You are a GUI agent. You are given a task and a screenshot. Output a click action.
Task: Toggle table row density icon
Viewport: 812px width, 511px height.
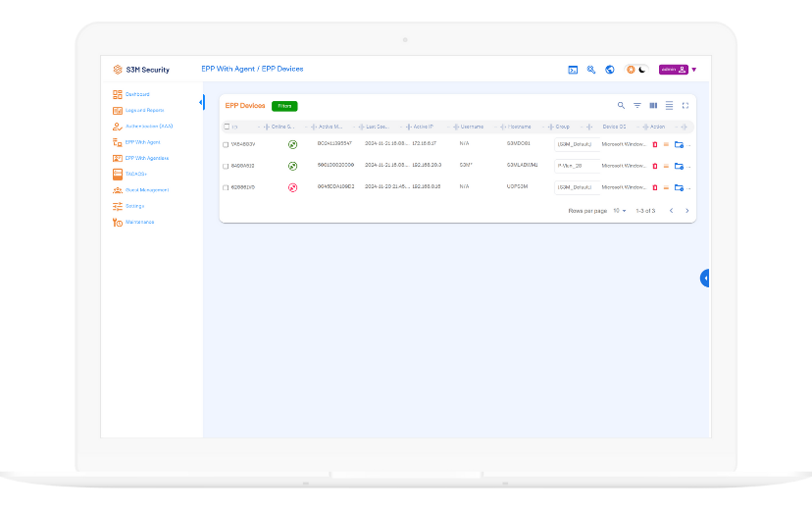pos(669,105)
